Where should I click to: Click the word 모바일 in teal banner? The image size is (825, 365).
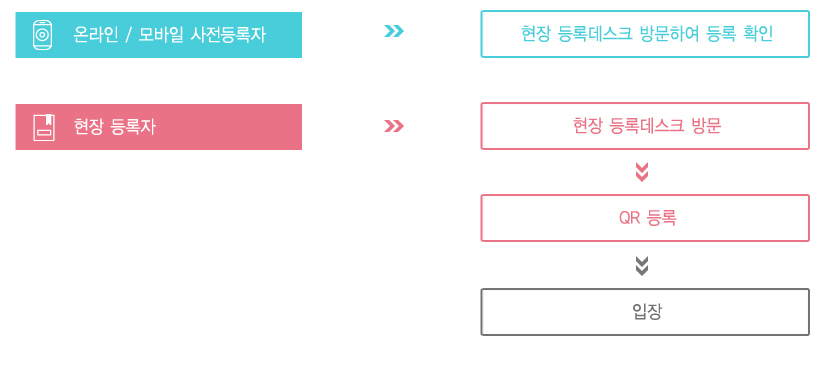point(161,35)
